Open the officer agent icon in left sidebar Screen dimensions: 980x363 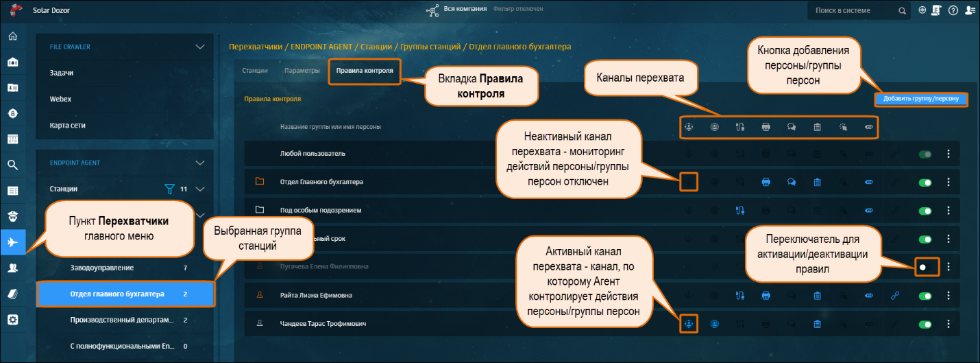click(12, 216)
